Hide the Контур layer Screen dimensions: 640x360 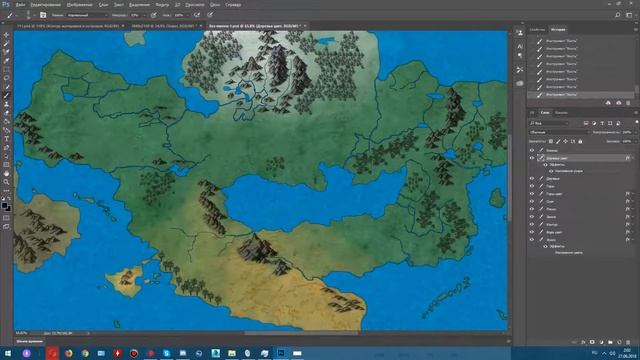pyautogui.click(x=532, y=224)
